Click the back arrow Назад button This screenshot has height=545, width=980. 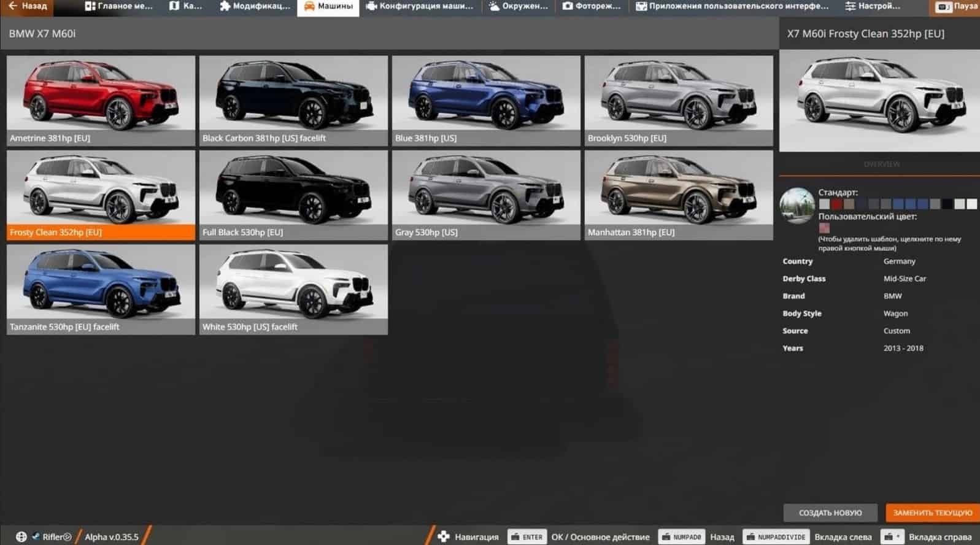(28, 6)
